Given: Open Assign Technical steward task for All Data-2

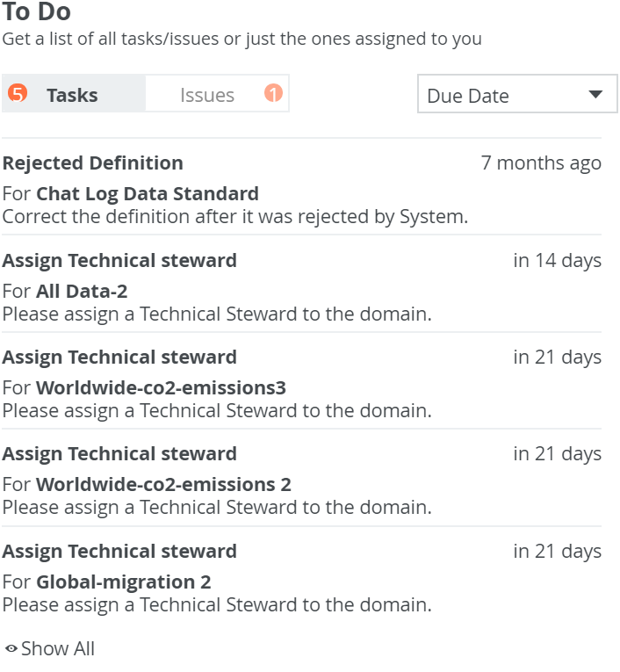Looking at the screenshot, I should (119, 261).
